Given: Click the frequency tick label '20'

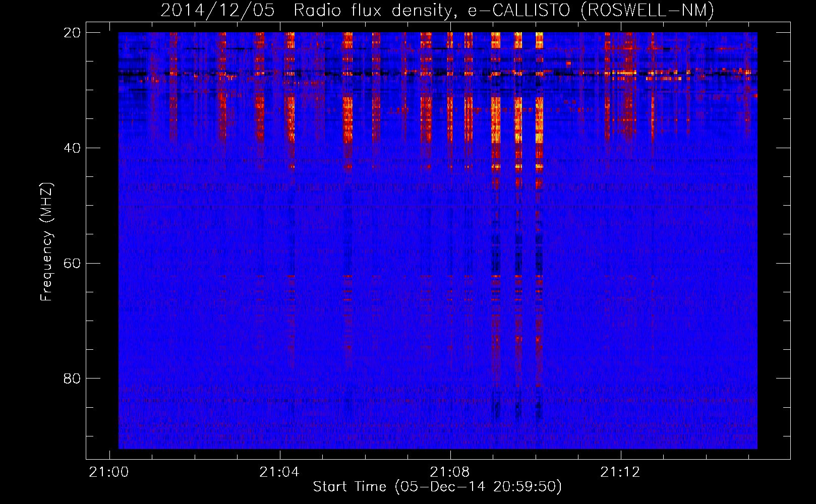Looking at the screenshot, I should tap(73, 33).
